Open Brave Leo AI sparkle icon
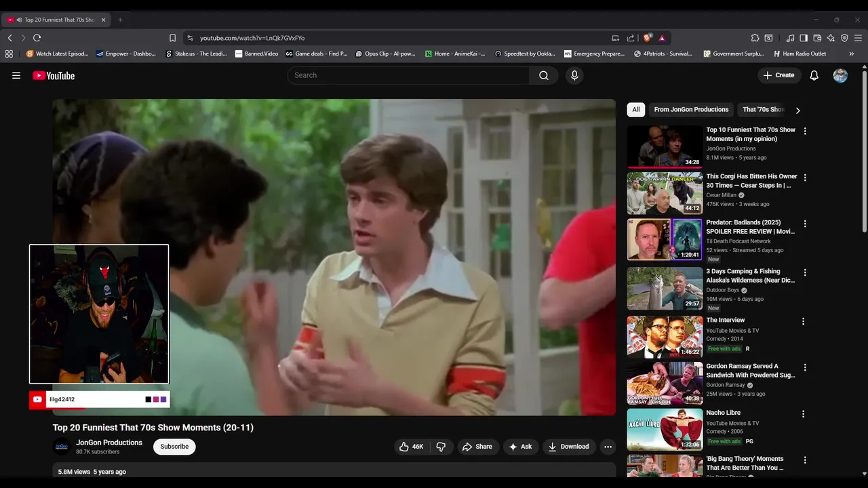Screen dimensions: 868x488 (x=831, y=38)
